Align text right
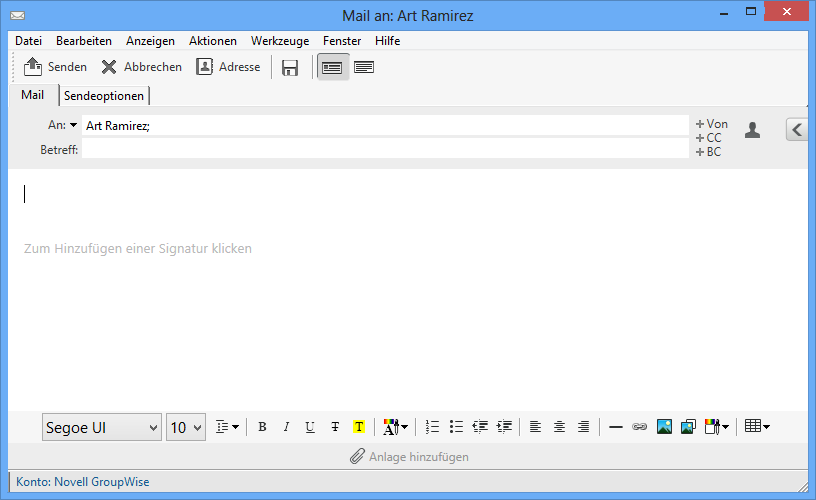 [x=583, y=427]
